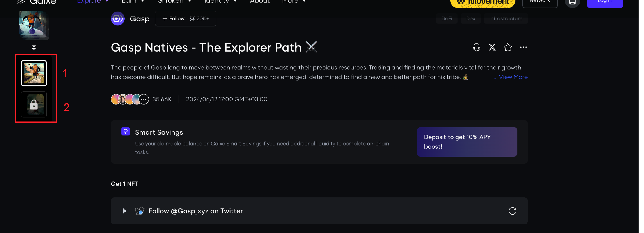
Task: Open the top collection cover thumbnail
Action: pyautogui.click(x=34, y=25)
